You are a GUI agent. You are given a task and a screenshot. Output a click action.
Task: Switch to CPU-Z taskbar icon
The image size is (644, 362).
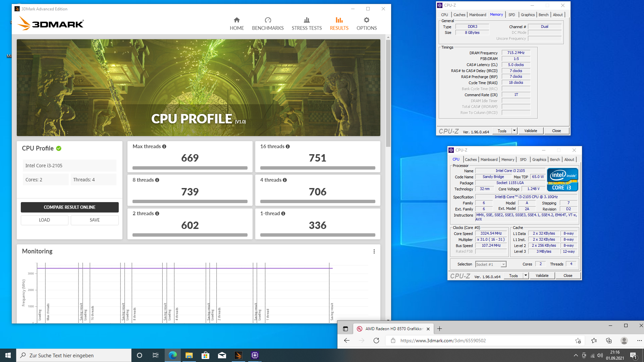click(255, 355)
